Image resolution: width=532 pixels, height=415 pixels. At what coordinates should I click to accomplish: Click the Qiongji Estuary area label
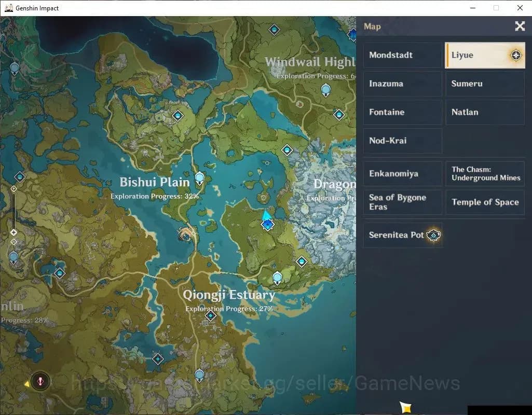pos(229,295)
